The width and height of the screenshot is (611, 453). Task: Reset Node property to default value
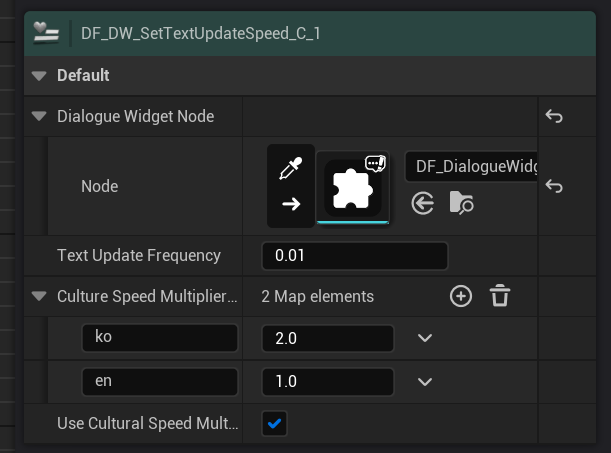click(x=554, y=187)
